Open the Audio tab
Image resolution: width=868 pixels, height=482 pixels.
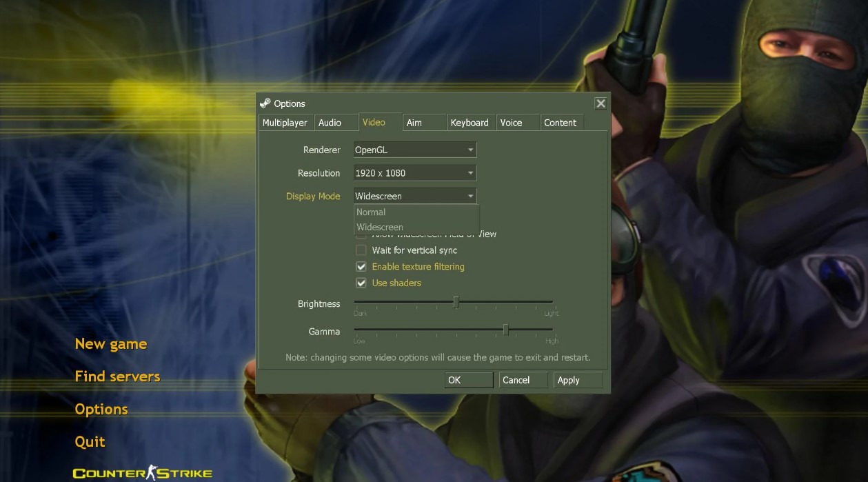click(x=335, y=123)
